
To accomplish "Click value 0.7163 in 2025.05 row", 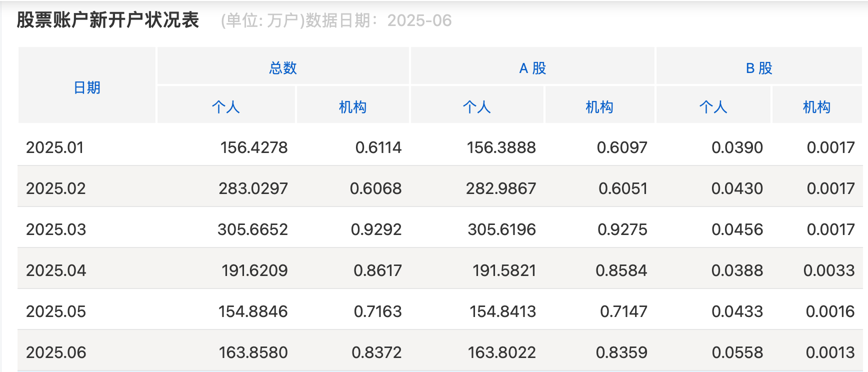I will click(x=378, y=311).
